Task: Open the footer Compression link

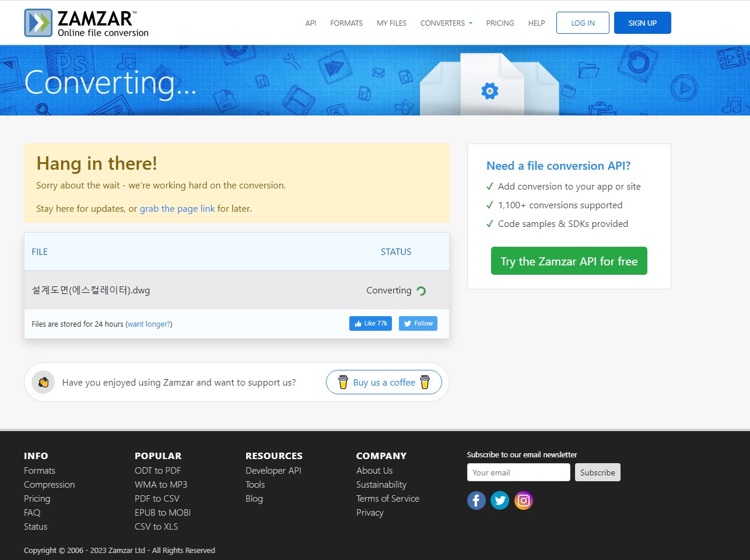Action: [x=50, y=485]
